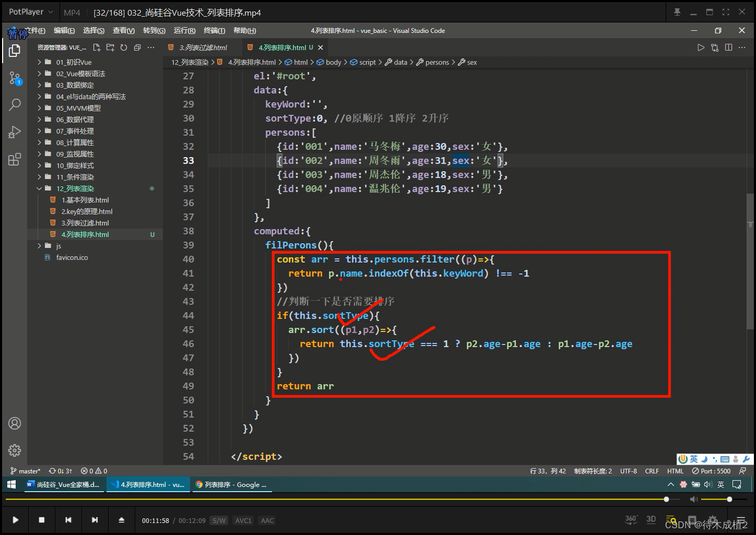Mute PotPlayer with the speaker icon

pos(693,500)
